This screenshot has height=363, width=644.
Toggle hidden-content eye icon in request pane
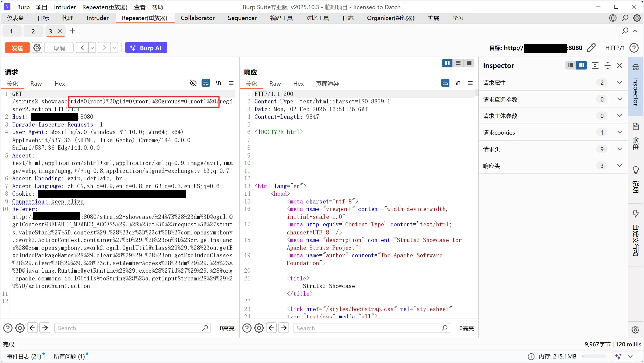[193, 83]
